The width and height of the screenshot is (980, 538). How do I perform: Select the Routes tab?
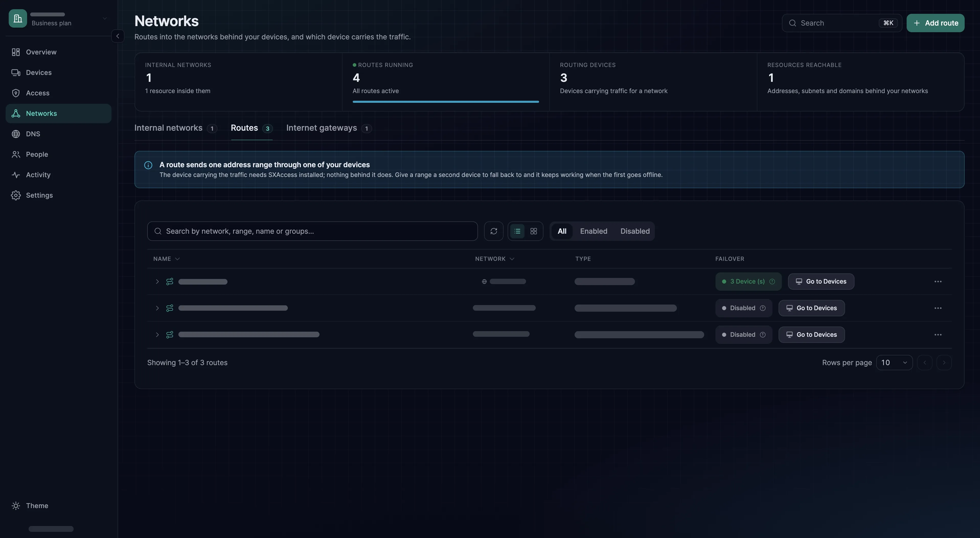point(252,128)
